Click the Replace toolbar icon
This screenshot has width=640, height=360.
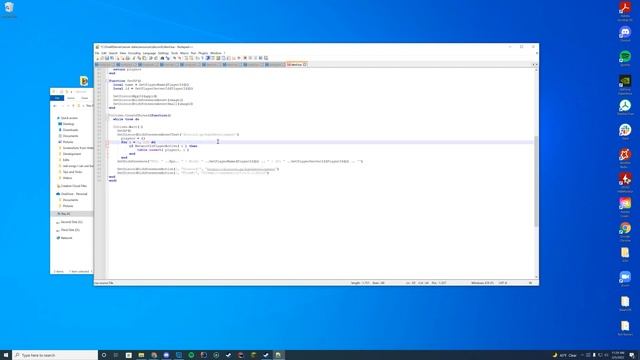point(168,58)
